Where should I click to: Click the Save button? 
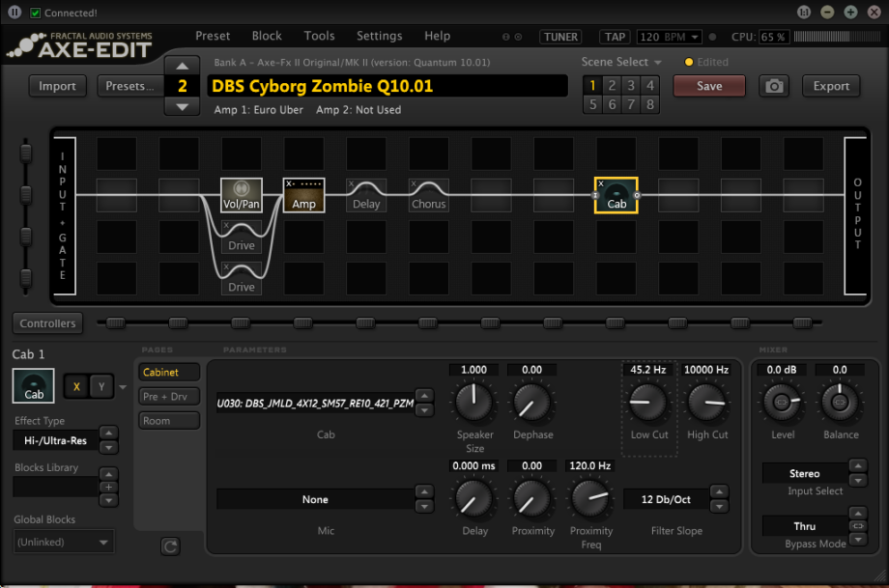point(709,86)
